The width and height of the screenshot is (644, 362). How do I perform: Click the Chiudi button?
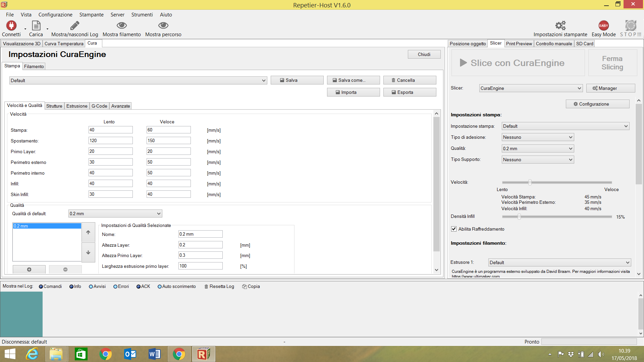click(x=424, y=54)
